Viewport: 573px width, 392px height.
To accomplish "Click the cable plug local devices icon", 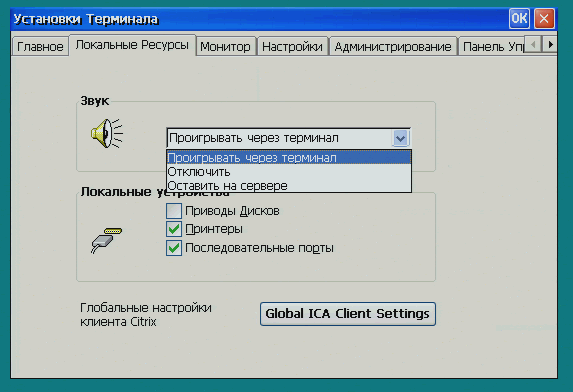I will tap(106, 240).
